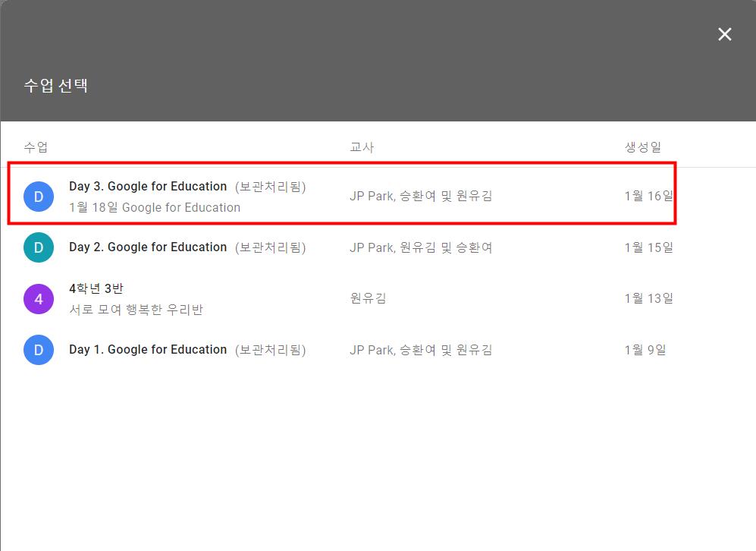Screen dimensions: 756x551
Task: Click the purple 4 avatar for 4학년 3반
Action: tap(39, 299)
